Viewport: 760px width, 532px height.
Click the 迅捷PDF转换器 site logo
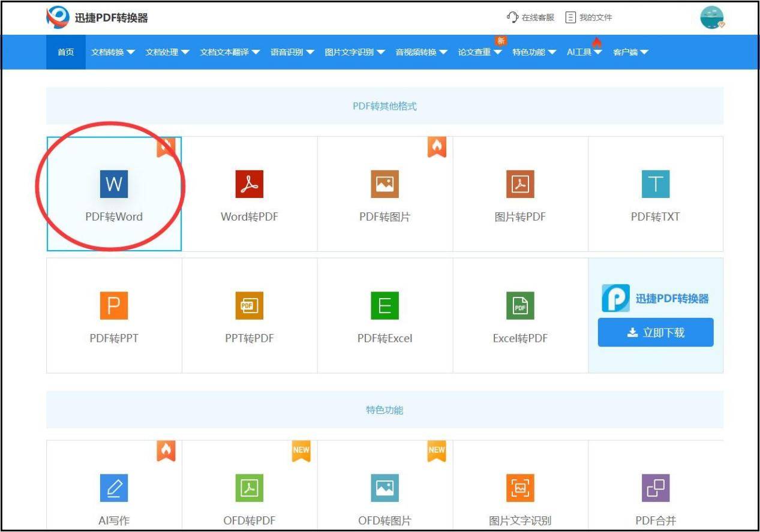tap(91, 17)
